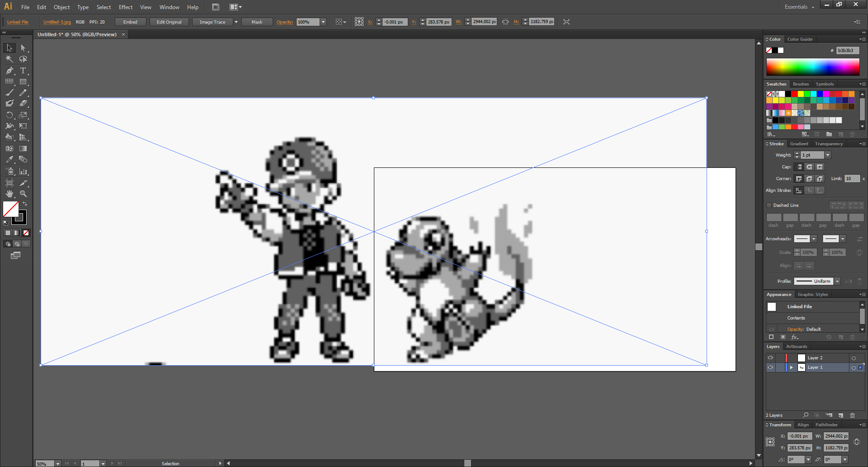The image size is (868, 467).
Task: Open the zoom level dropdown at 50%
Action: 57,463
